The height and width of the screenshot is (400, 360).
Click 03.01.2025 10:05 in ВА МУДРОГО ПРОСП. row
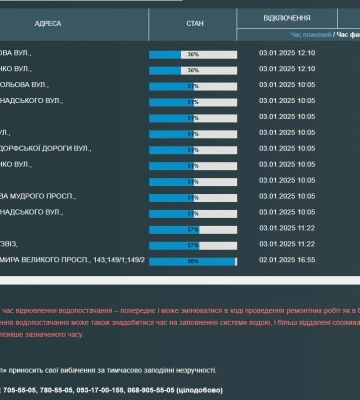tap(287, 196)
